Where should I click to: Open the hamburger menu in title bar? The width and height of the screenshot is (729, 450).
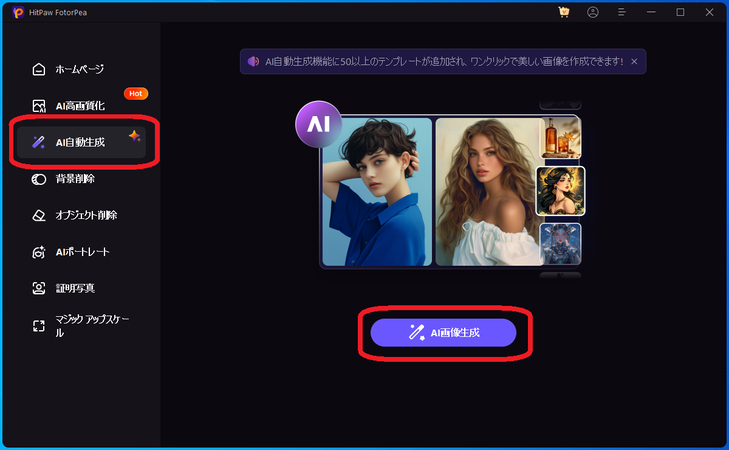pos(621,12)
